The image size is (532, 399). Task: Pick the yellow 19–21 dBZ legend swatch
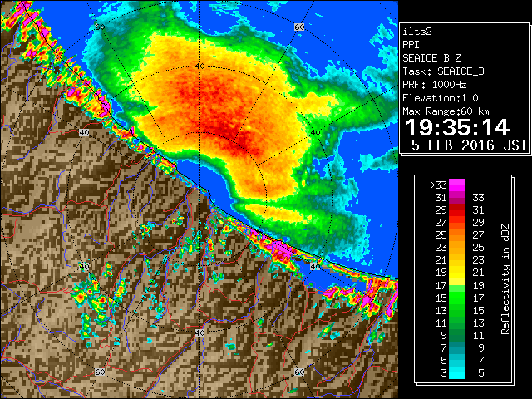(x=457, y=273)
